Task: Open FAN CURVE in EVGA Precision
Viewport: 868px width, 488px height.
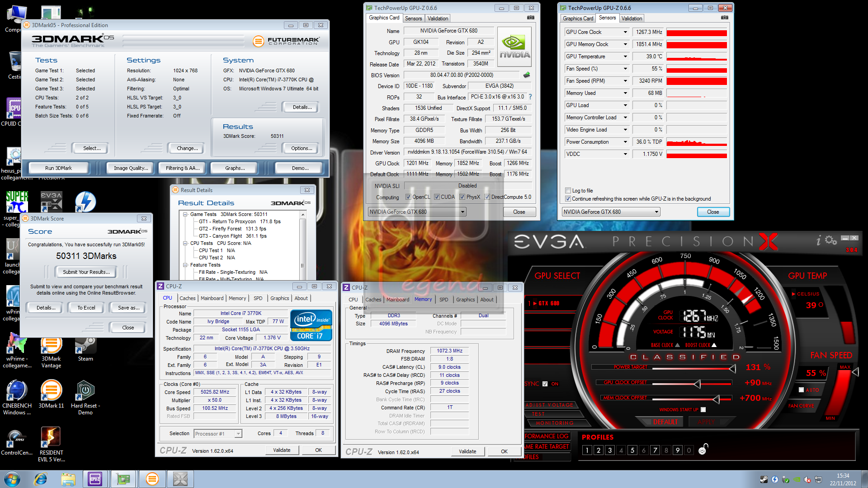Action: pyautogui.click(x=801, y=406)
